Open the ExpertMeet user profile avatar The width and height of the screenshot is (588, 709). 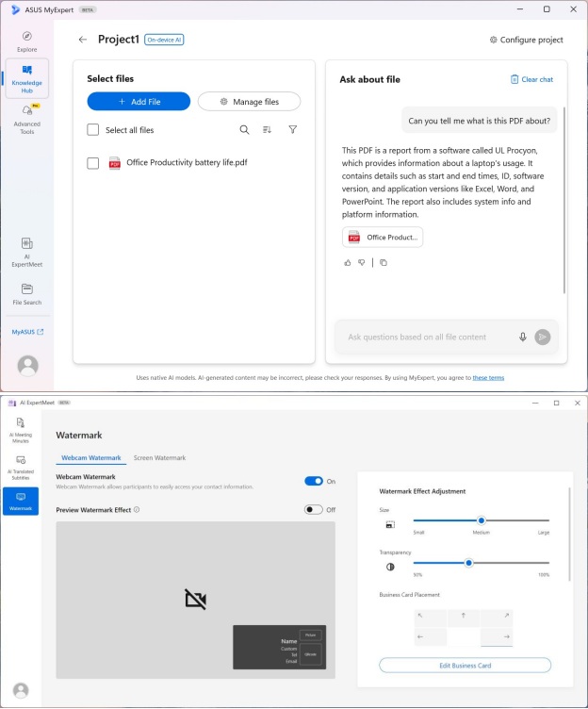tap(21, 690)
